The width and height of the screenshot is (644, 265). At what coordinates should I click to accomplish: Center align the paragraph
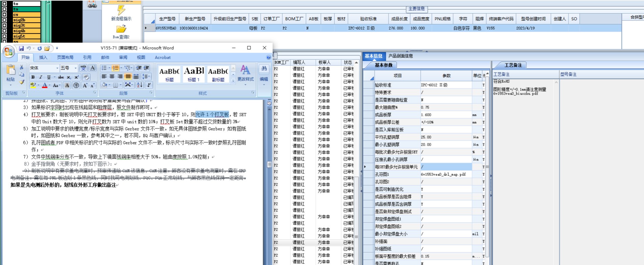click(x=112, y=77)
